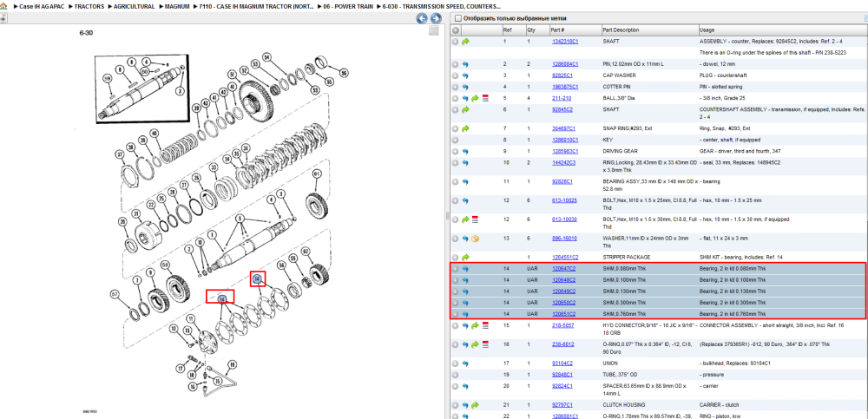Go to next illustration with the right arrow
The width and height of the screenshot is (868, 419).
point(436,18)
